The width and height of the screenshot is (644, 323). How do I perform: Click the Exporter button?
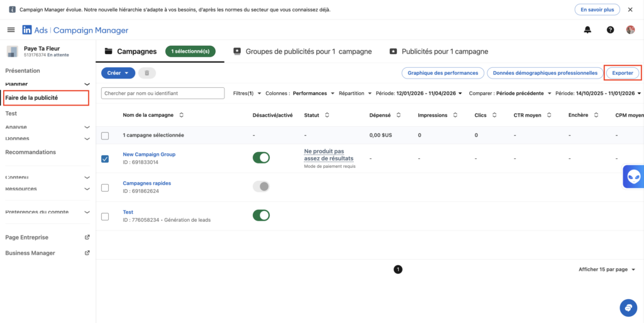(x=622, y=73)
